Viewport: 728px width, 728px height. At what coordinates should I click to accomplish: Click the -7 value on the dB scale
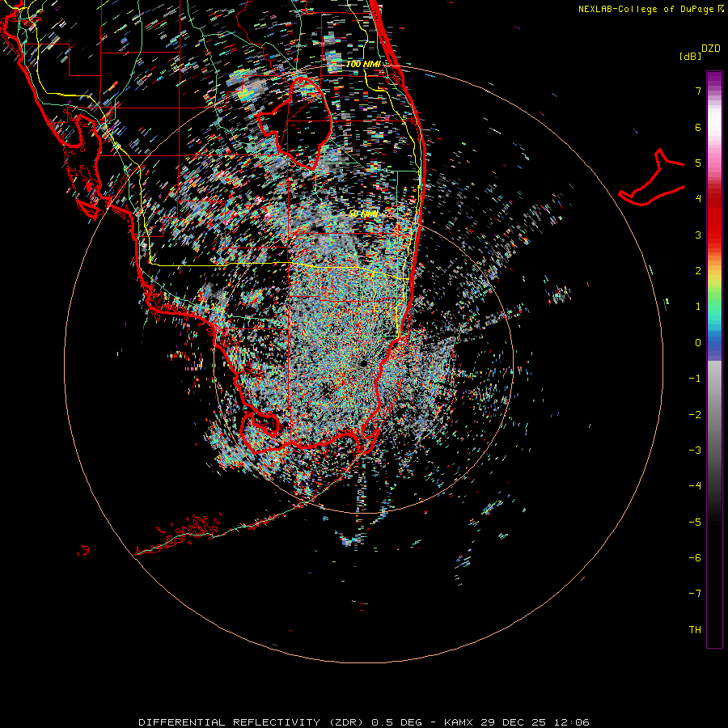(695, 594)
